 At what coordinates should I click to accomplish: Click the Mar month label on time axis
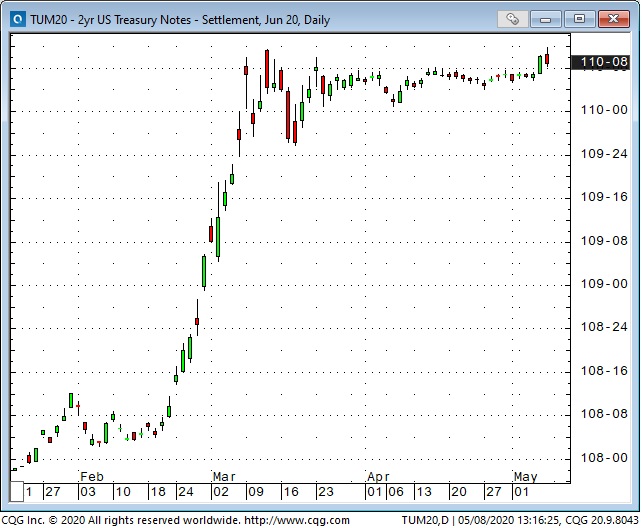coord(224,477)
